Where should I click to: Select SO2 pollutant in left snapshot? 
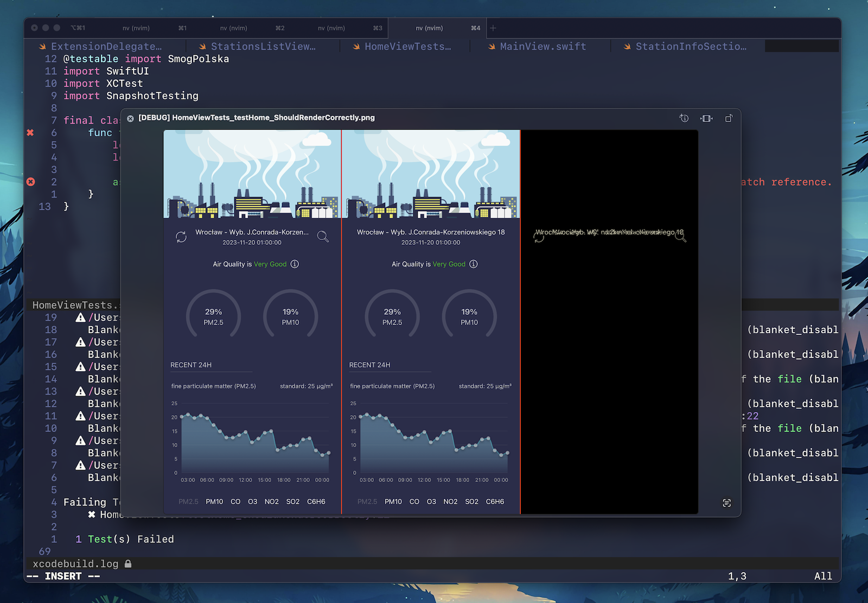[x=293, y=502]
